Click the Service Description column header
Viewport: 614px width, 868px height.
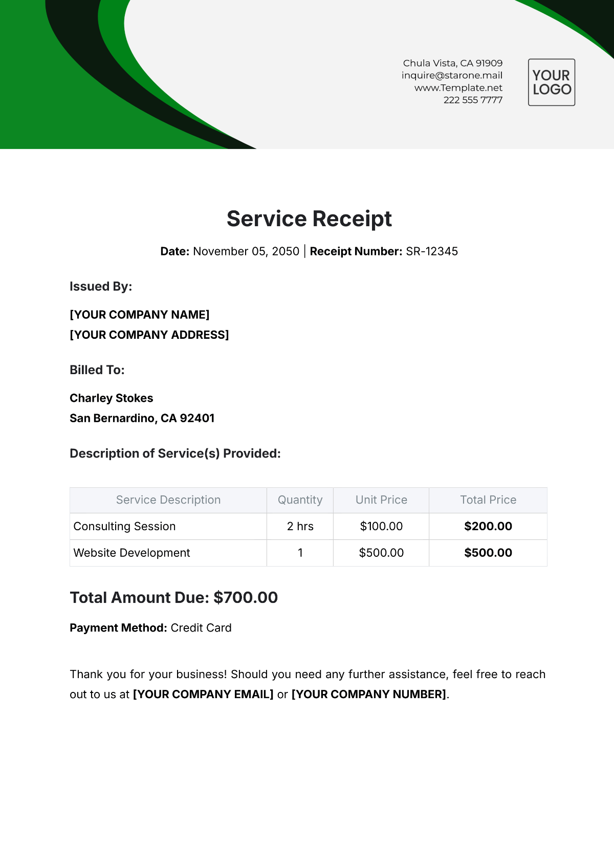168,500
